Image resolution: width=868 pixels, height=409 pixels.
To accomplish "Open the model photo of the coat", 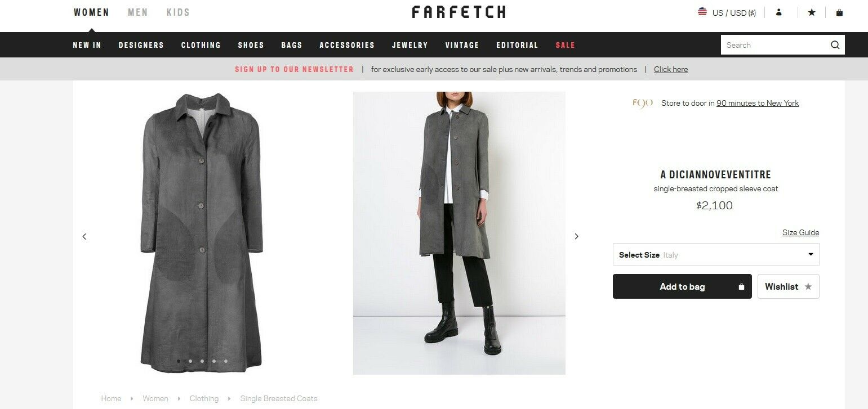I will click(459, 233).
